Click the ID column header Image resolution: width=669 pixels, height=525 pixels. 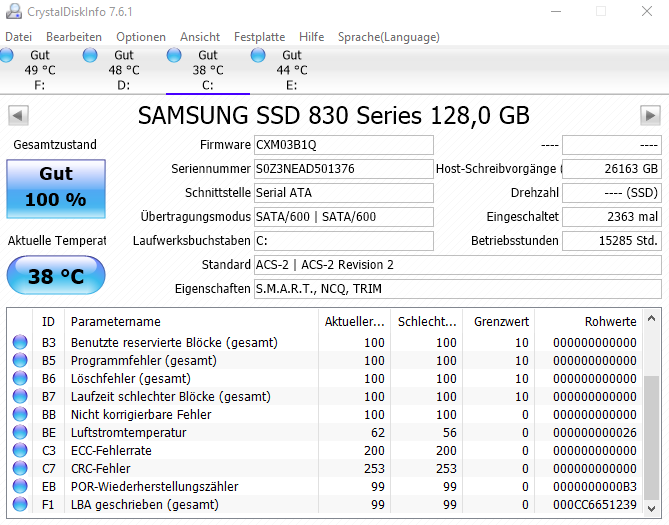pos(48,321)
